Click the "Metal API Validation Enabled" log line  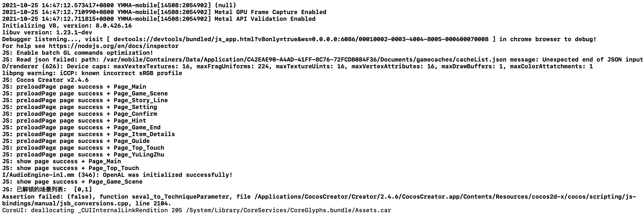265,19
